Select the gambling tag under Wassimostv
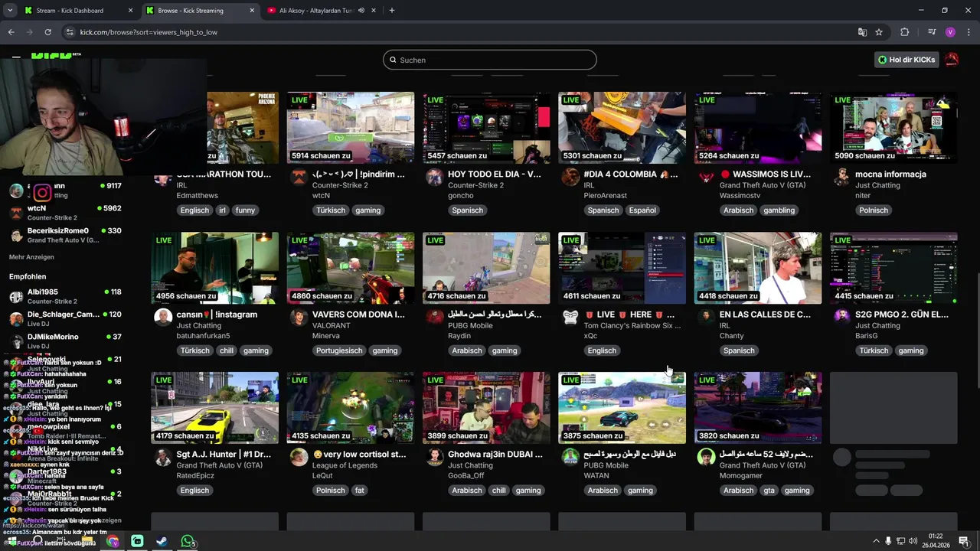 pos(779,210)
